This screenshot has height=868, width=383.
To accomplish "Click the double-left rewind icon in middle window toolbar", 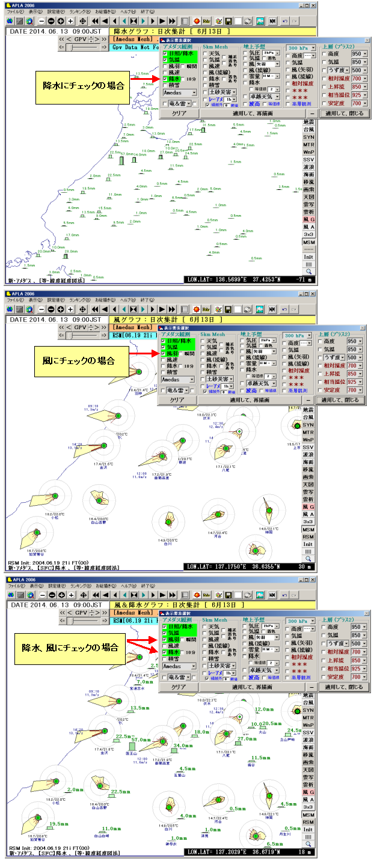I will [96, 310].
